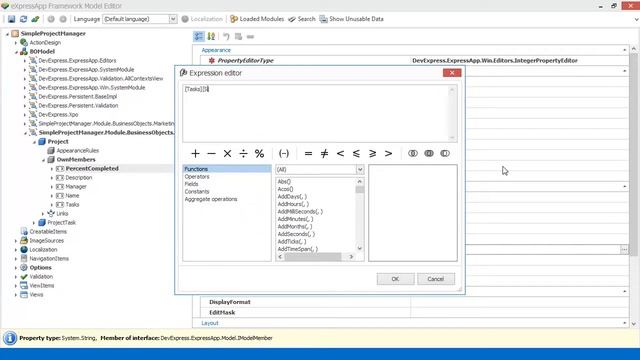Click the third logical circle operator button
640x360 pixels.
[x=445, y=153]
